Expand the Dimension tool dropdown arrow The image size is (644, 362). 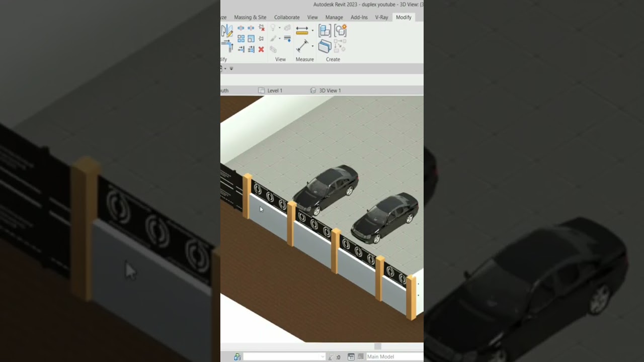click(x=312, y=46)
